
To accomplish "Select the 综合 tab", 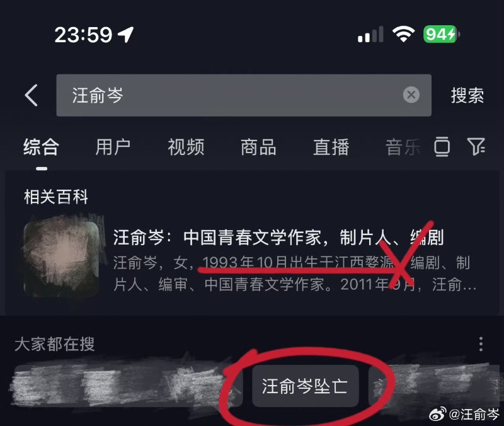I will [41, 147].
